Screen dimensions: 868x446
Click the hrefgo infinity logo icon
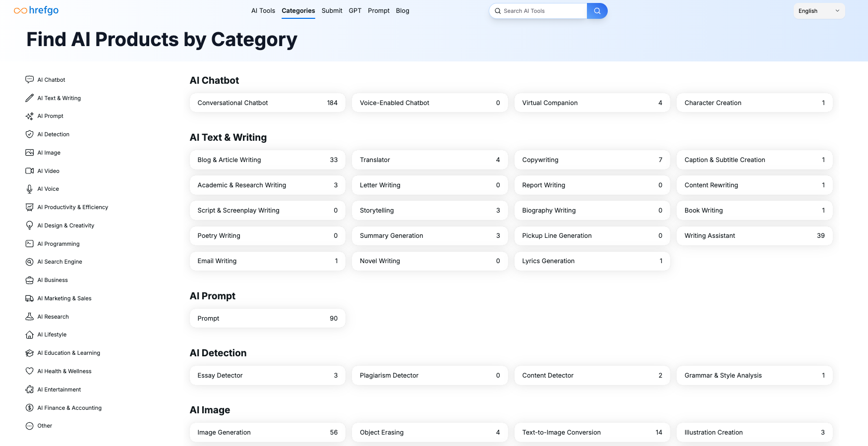click(x=20, y=11)
